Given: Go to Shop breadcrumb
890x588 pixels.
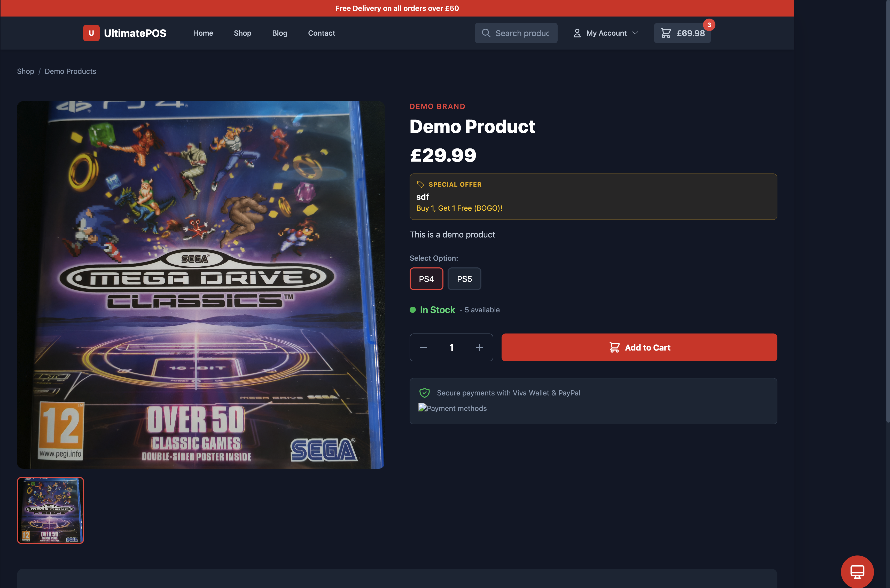Looking at the screenshot, I should (26, 71).
